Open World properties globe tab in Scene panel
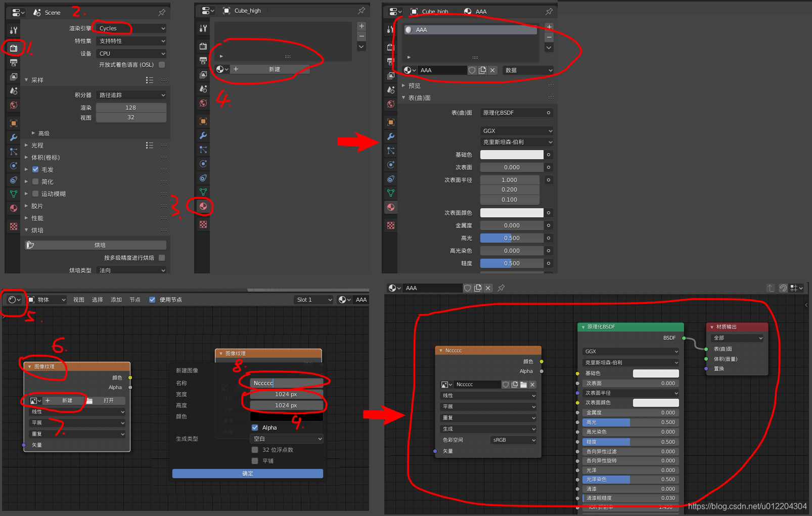 pyautogui.click(x=14, y=105)
